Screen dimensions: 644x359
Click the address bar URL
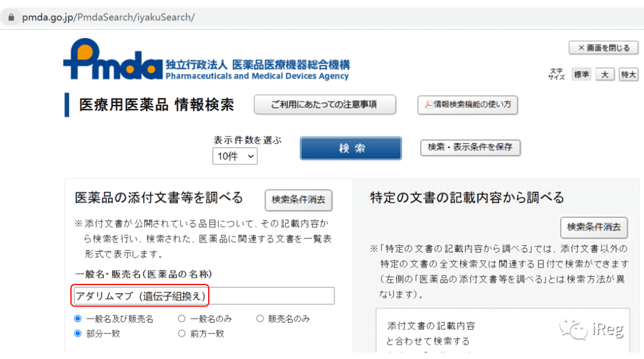click(x=109, y=17)
